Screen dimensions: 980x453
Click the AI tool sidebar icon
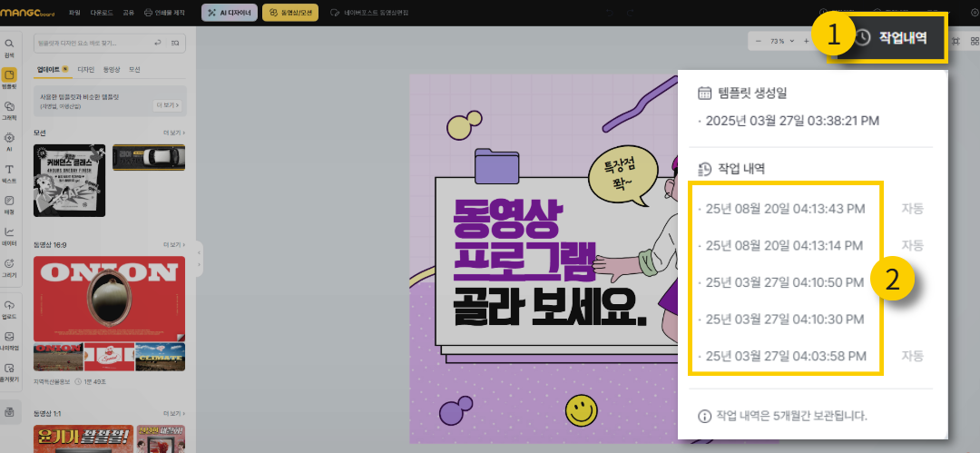[x=9, y=141]
